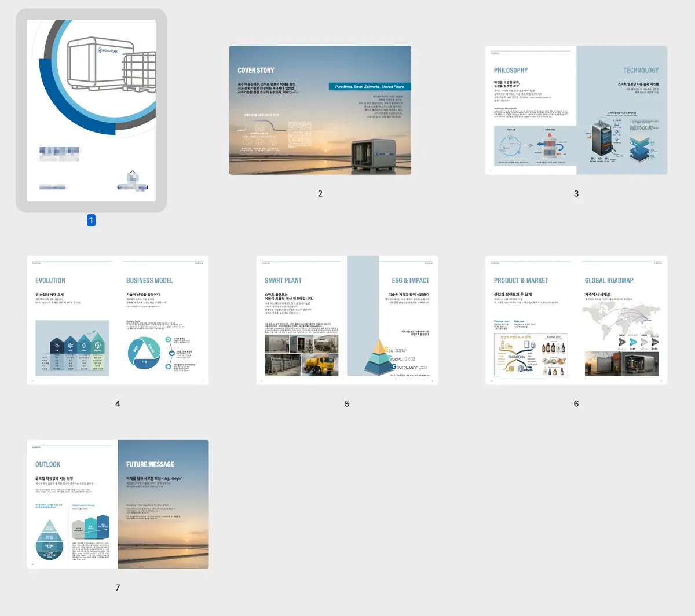Click the page number 4 label
The height and width of the screenshot is (616, 695).
coord(118,404)
